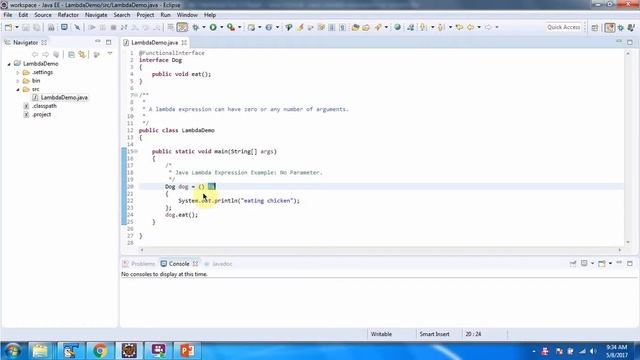Click the green Run button
Viewport: 640px width, 360px height.
(x=213, y=27)
